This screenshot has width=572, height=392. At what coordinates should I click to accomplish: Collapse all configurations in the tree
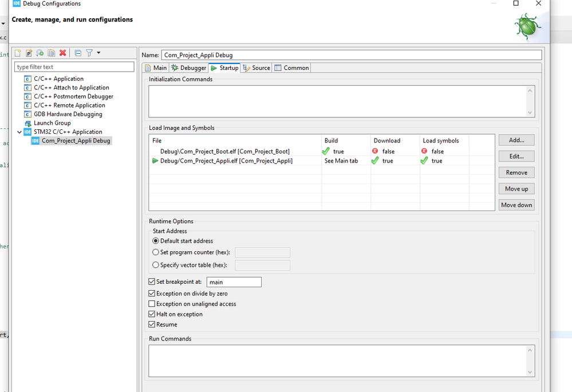78,53
